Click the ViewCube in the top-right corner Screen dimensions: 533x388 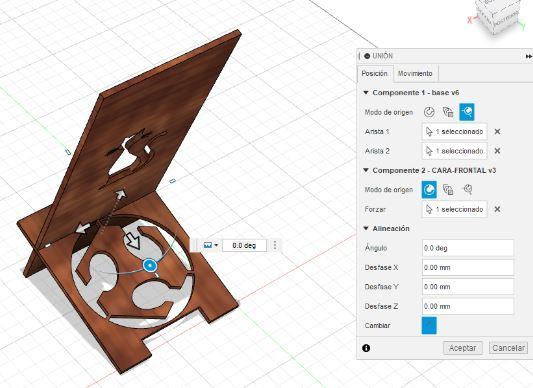497,17
